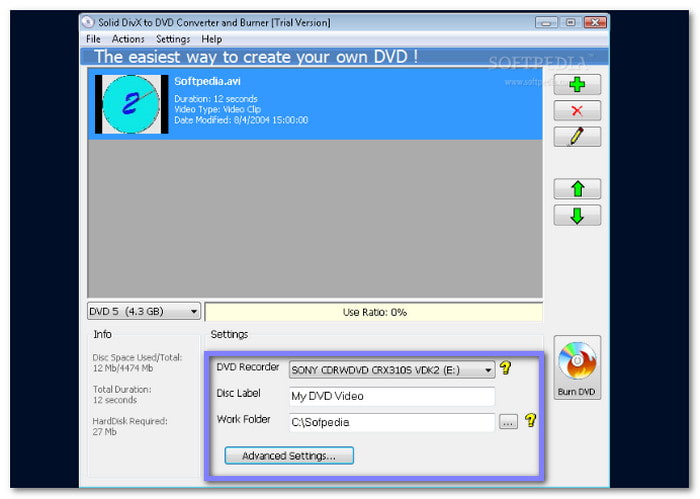This screenshot has height=499, width=700.
Task: Open the Actions menu
Action: tap(128, 39)
